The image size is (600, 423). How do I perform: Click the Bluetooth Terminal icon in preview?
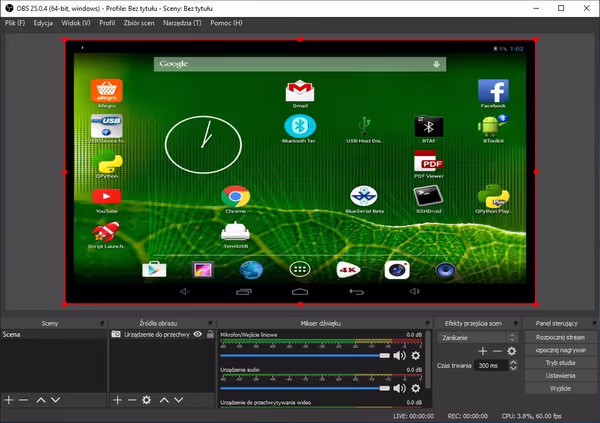[x=300, y=126]
